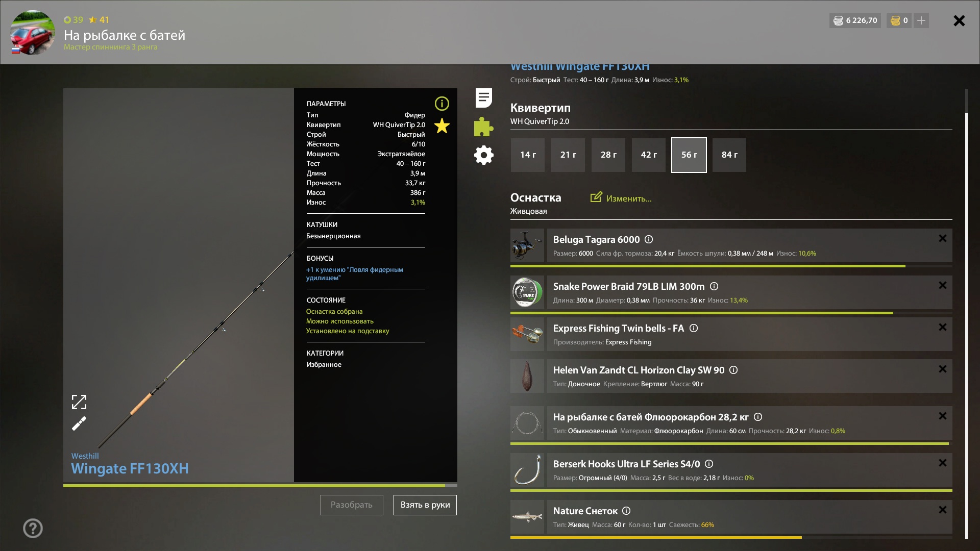Click the gold coins balance icon
Viewport: 980px width, 551px height.
[x=895, y=20]
